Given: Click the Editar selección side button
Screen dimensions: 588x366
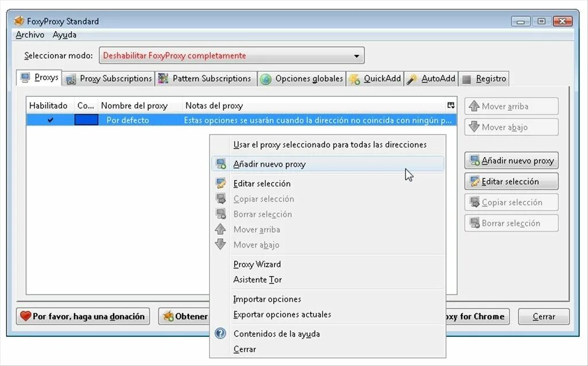Looking at the screenshot, I should point(511,181).
